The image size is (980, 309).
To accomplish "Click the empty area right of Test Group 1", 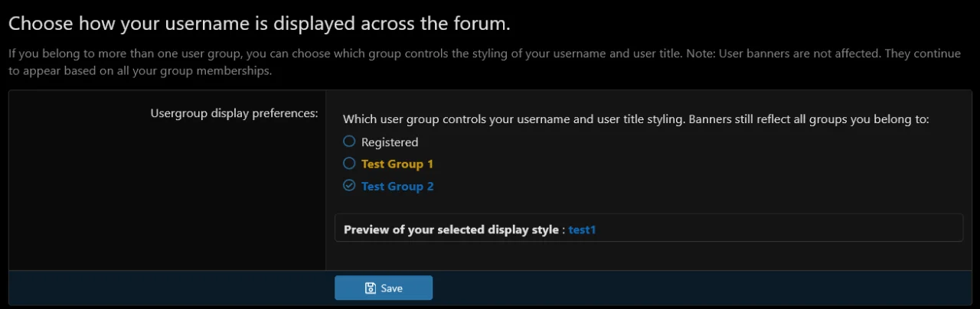I will pos(651,164).
